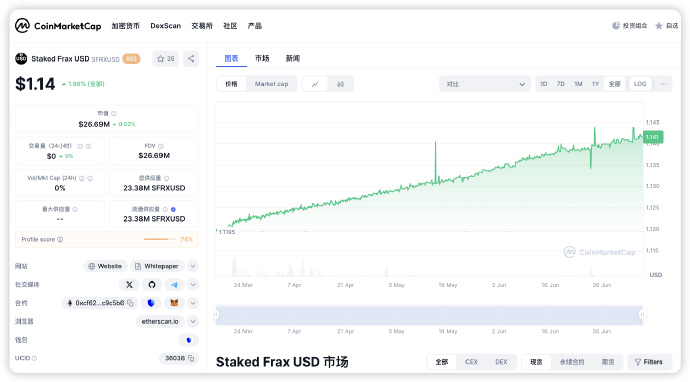The width and height of the screenshot is (690, 382).
Task: Click the chart range navigator band
Action: (429, 315)
